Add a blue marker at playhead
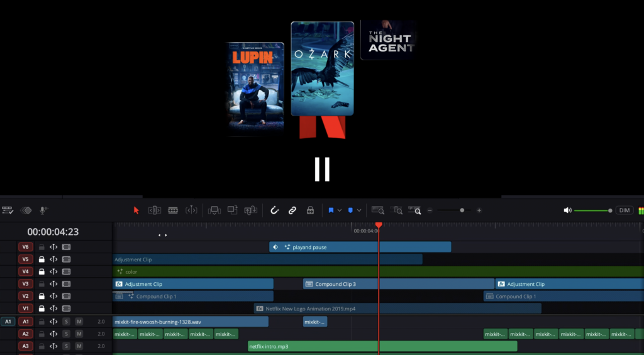The height and width of the screenshot is (355, 644). tap(350, 210)
